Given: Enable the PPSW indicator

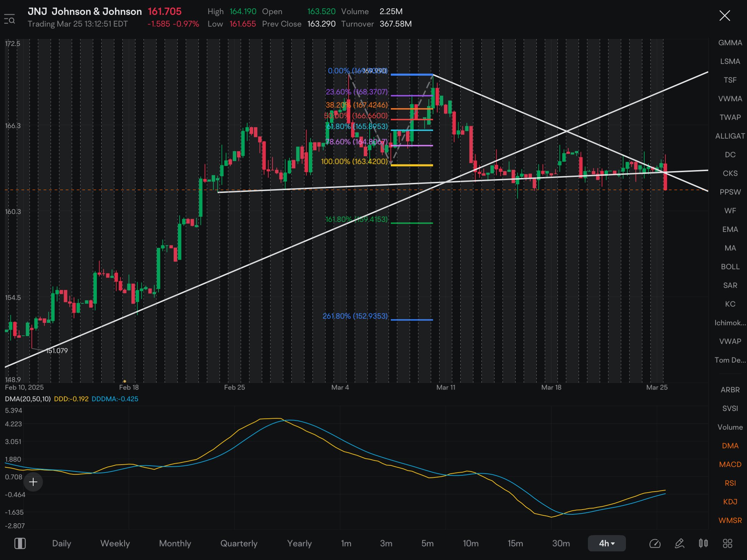Looking at the screenshot, I should tap(730, 192).
